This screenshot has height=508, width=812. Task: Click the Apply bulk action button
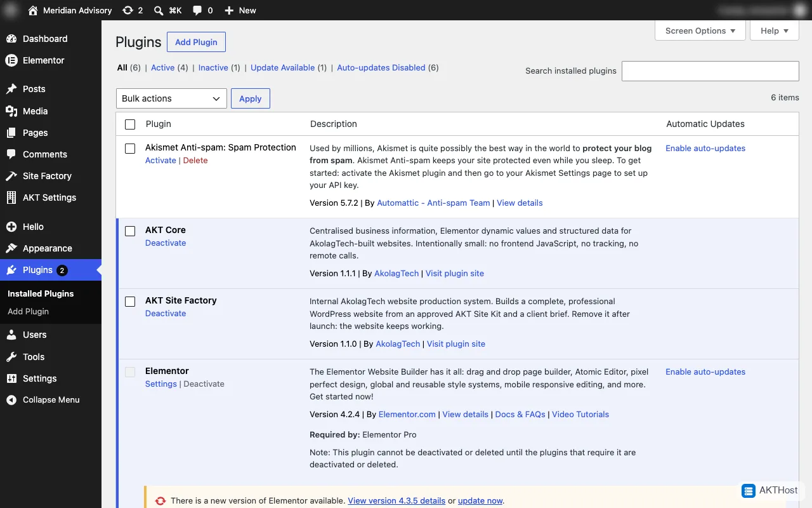click(251, 98)
